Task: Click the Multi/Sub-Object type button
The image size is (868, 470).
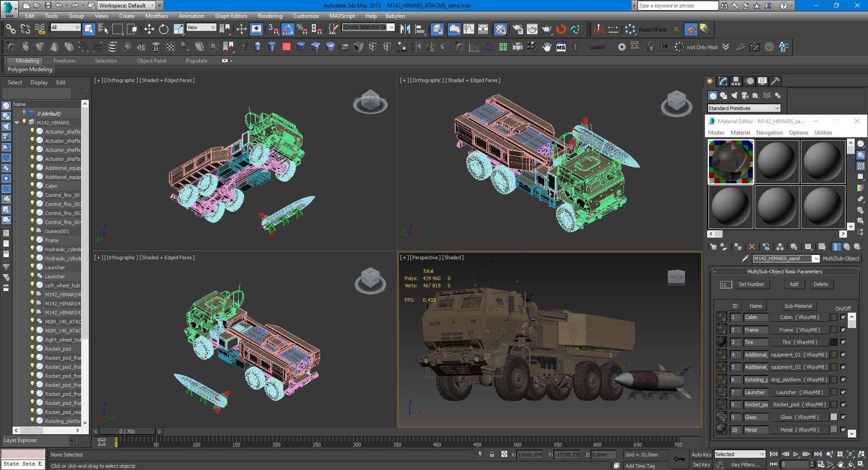Action: (x=841, y=258)
